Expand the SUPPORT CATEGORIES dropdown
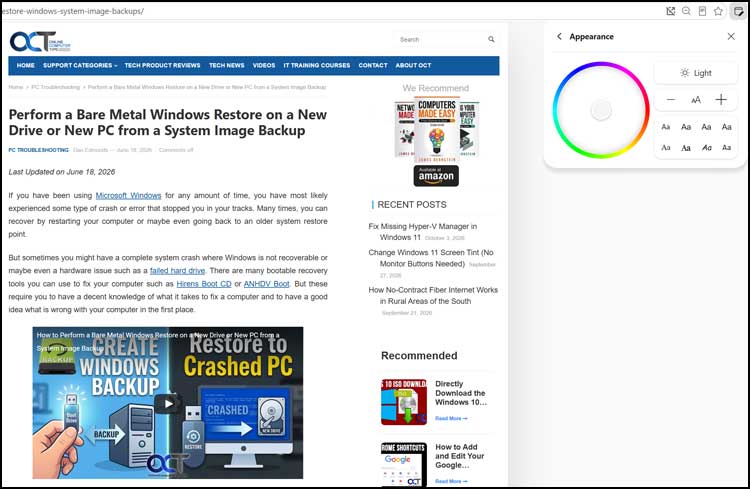 point(80,65)
